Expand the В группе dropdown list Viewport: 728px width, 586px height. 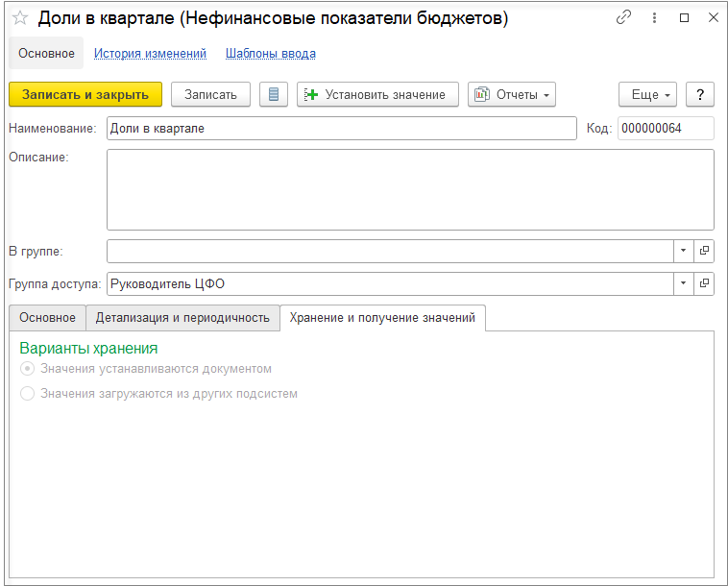coord(683,251)
